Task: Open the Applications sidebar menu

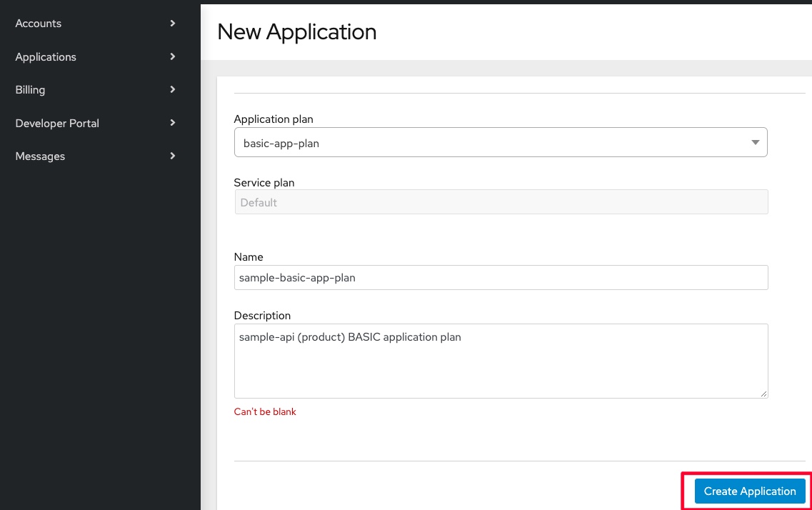Action: coord(46,57)
